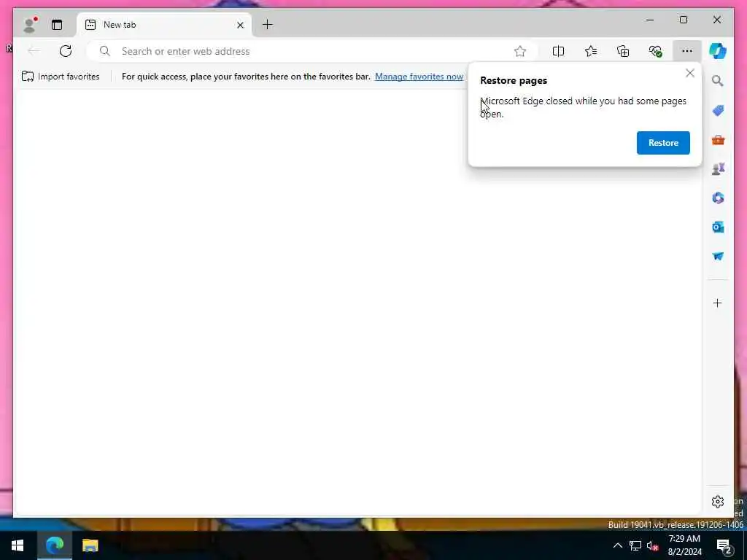The image size is (747, 560).
Task: Open the Windows Start menu
Action: [18, 545]
